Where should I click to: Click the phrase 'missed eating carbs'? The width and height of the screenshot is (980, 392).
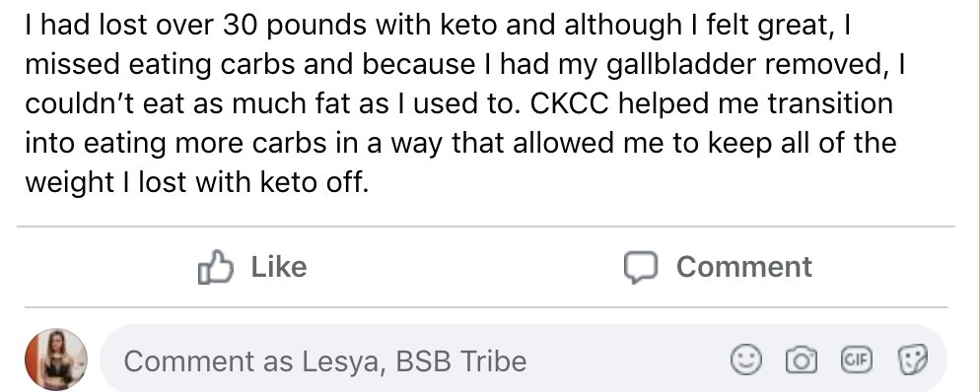click(160, 66)
